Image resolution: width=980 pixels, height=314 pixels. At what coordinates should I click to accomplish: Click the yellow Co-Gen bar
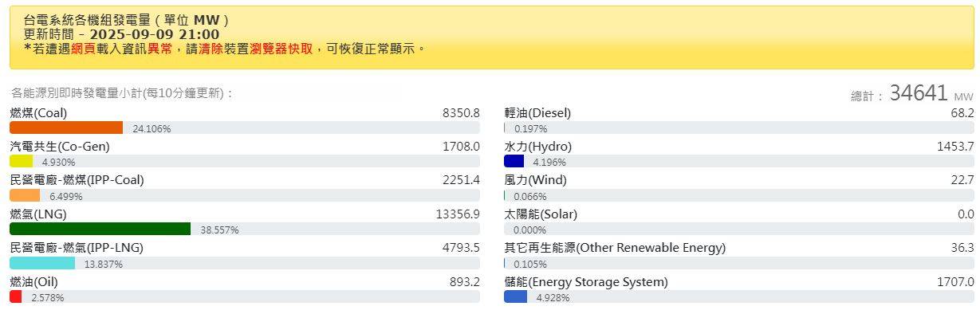click(x=22, y=161)
